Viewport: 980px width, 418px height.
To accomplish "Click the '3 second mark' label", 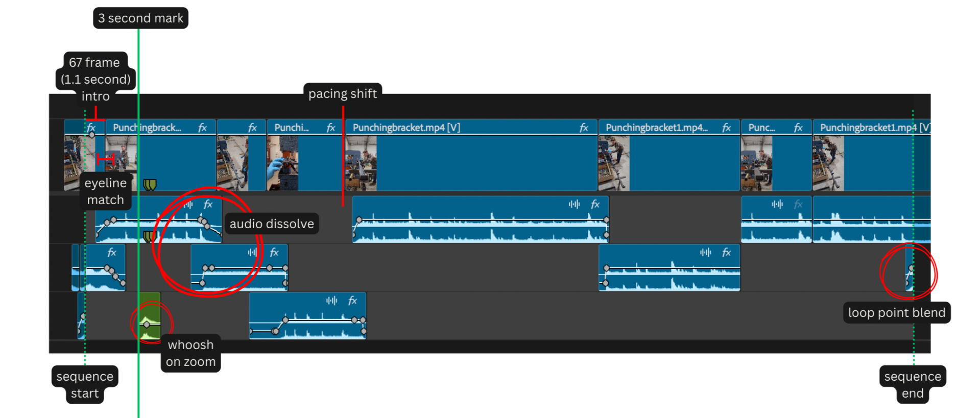I will 140,18.
